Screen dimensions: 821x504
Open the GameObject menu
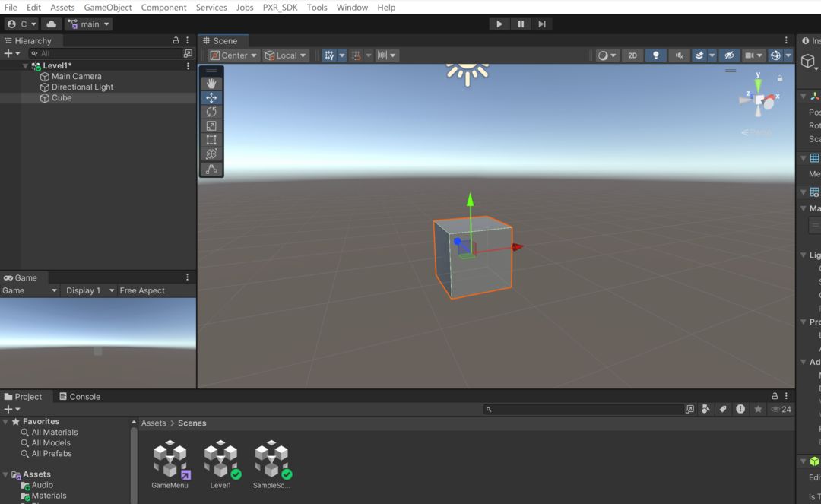107,8
